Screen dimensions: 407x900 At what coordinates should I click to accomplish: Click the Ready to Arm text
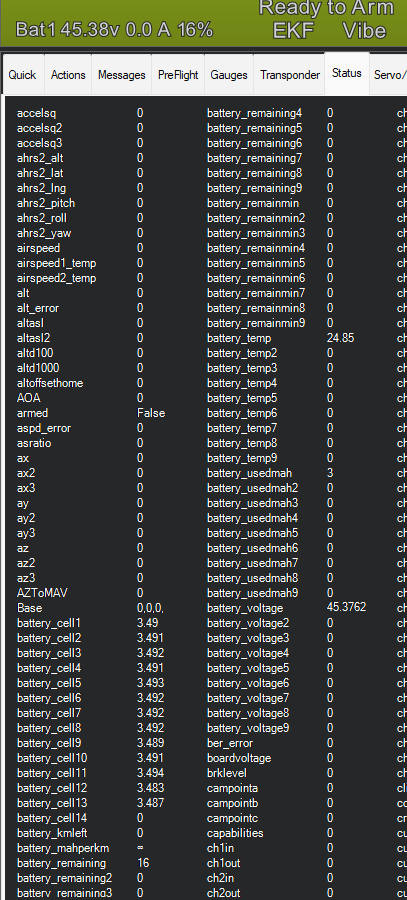(326, 8)
